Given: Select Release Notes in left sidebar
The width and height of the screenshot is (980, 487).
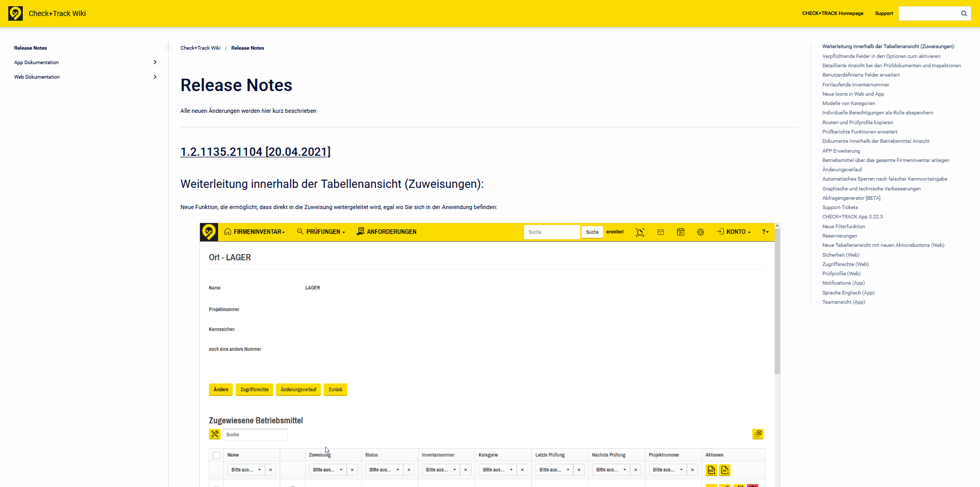Looking at the screenshot, I should tap(31, 48).
